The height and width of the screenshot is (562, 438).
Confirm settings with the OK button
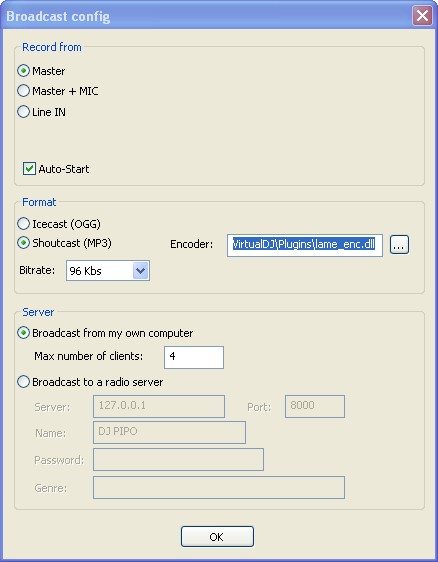(217, 537)
